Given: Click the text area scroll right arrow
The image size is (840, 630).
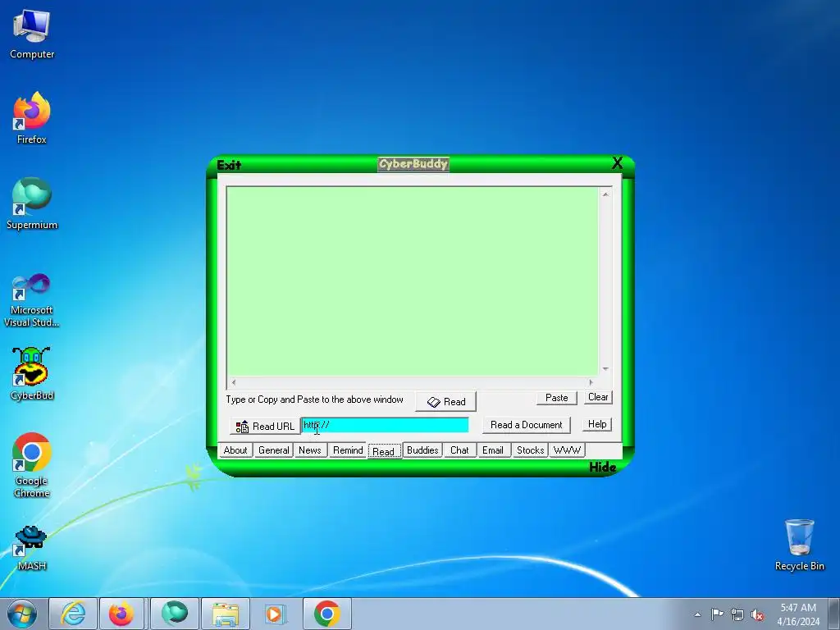Looking at the screenshot, I should click(x=591, y=382).
